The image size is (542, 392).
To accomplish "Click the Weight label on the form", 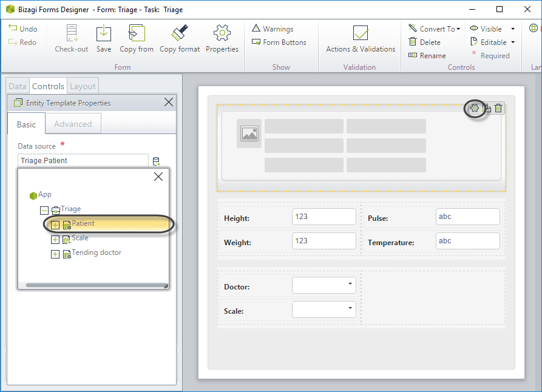I will pyautogui.click(x=237, y=243).
